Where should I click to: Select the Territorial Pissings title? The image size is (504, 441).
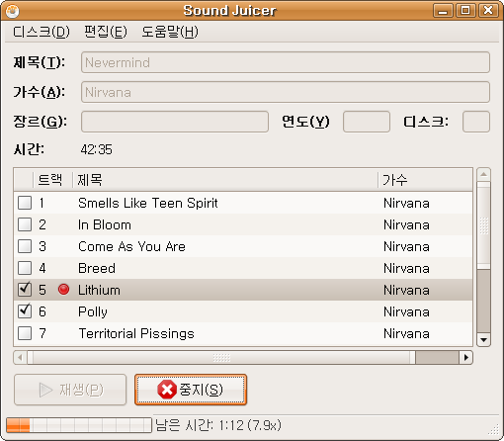point(136,333)
